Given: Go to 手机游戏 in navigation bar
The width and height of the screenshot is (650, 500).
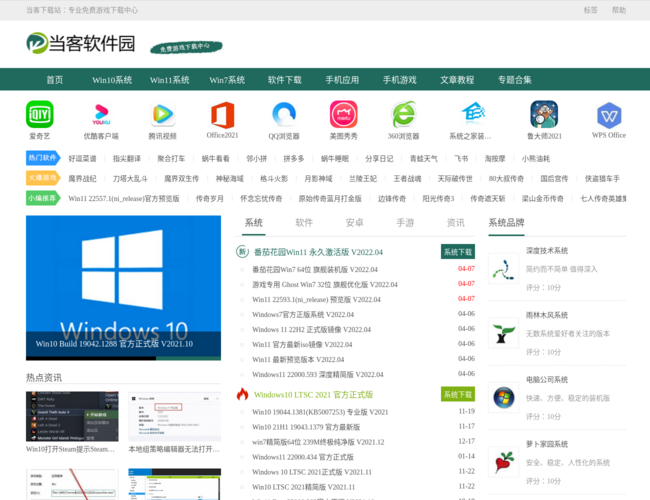Looking at the screenshot, I should 399,80.
